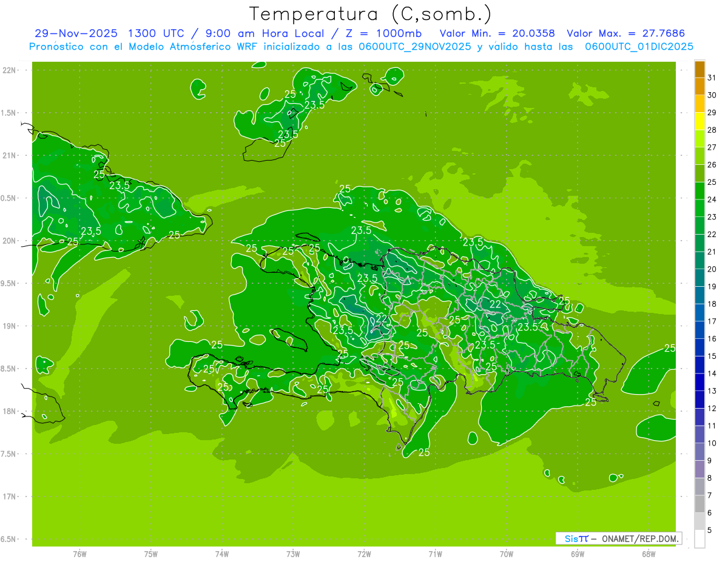The height and width of the screenshot is (562, 728).
Task: Pick the dark blue swatch between 12 and 13
Action: point(699,400)
